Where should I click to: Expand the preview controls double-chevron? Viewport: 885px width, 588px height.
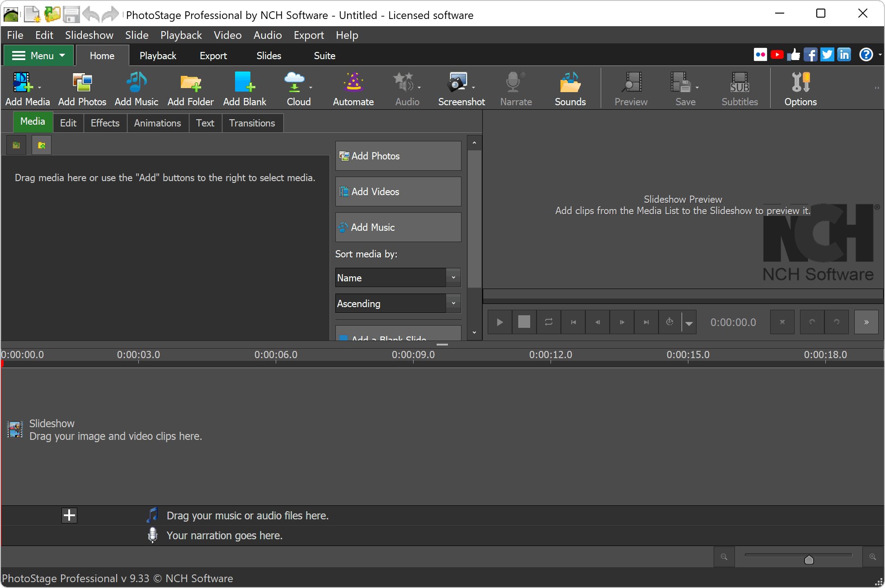click(x=866, y=322)
